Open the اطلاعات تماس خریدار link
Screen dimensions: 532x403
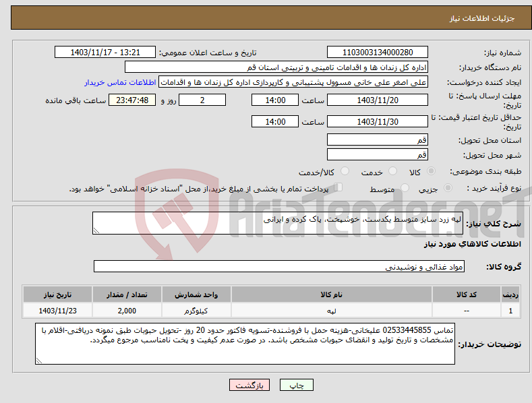click(x=120, y=82)
